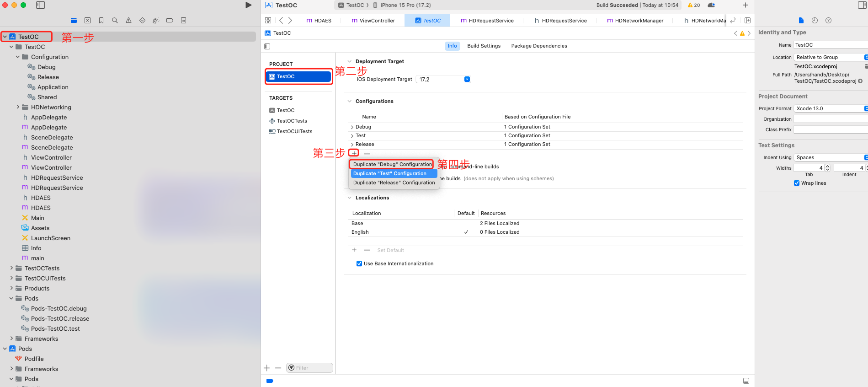The height and width of the screenshot is (387, 868).
Task: Collapse the TestOC project root in navigator
Action: 5,37
